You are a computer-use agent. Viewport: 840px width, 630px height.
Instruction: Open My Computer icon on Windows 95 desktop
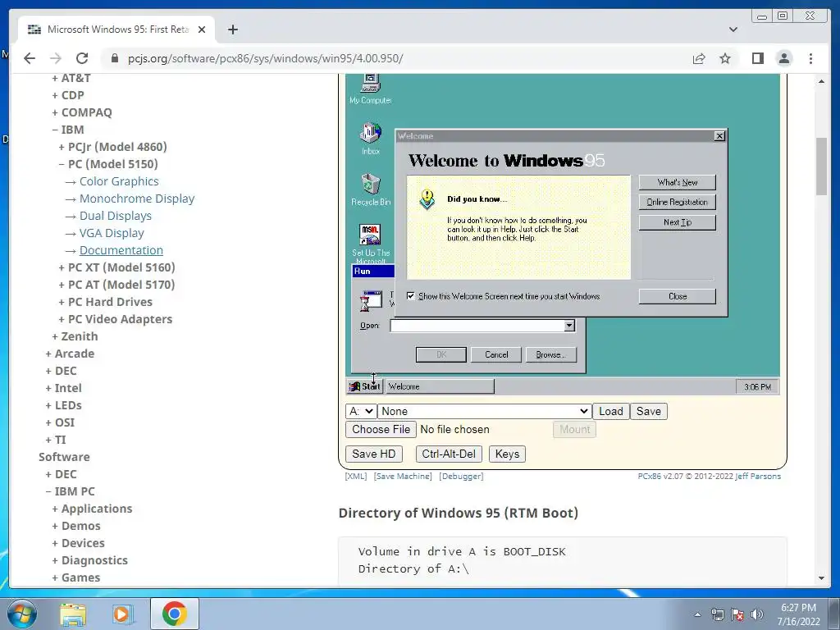click(x=370, y=89)
